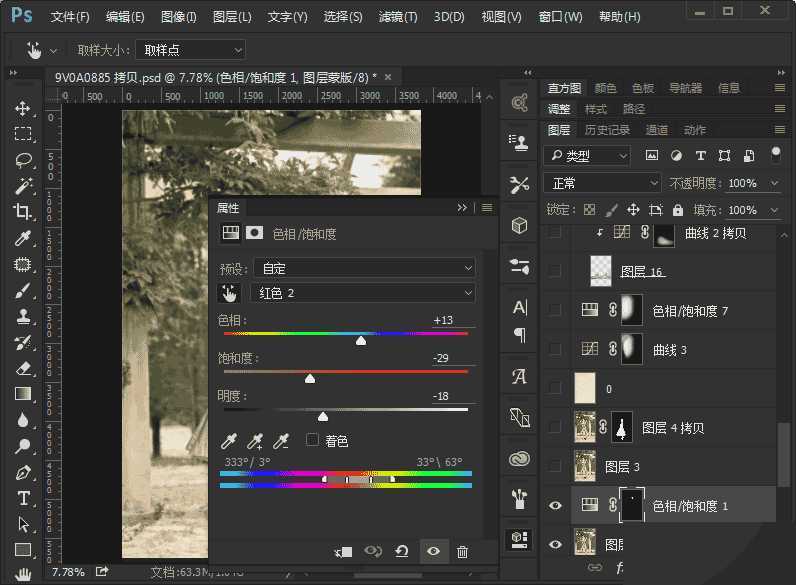Open the 滤镜(T) menu

tap(398, 17)
